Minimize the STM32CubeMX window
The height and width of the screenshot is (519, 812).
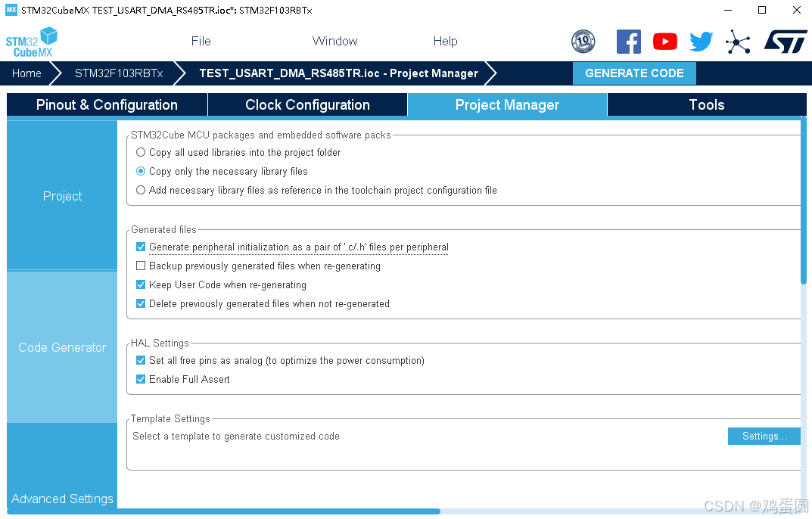[x=727, y=10]
